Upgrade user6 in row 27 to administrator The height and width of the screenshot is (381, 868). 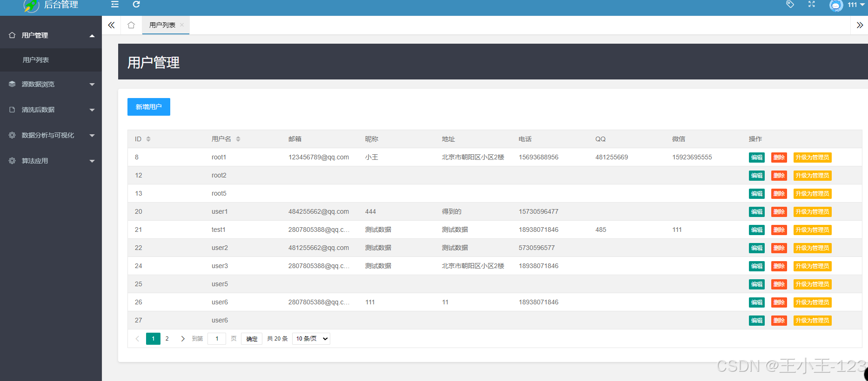click(x=812, y=321)
